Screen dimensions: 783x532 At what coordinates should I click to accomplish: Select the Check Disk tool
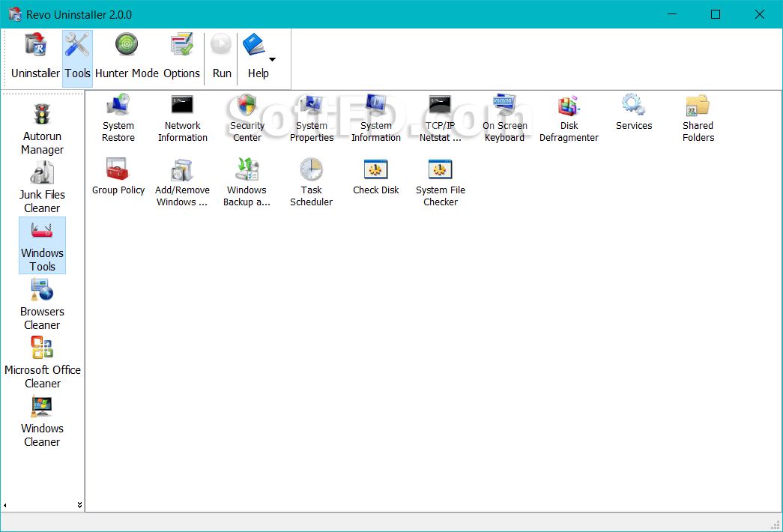pos(376,177)
